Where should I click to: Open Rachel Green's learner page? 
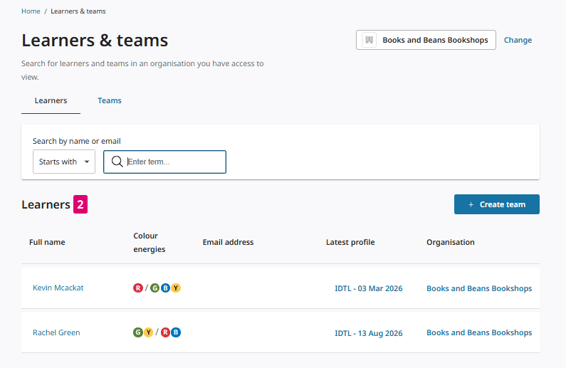tap(56, 333)
